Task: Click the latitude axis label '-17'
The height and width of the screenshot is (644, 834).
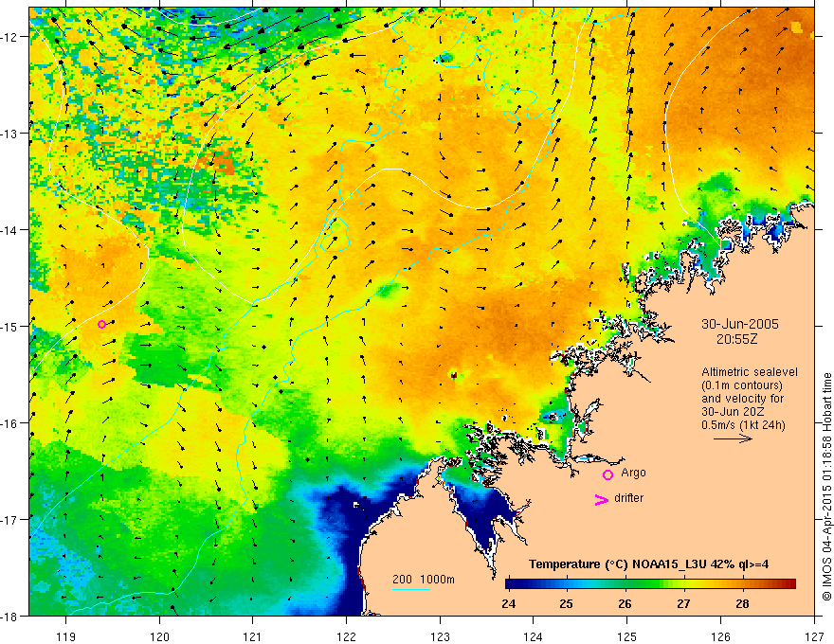Action: (x=11, y=520)
